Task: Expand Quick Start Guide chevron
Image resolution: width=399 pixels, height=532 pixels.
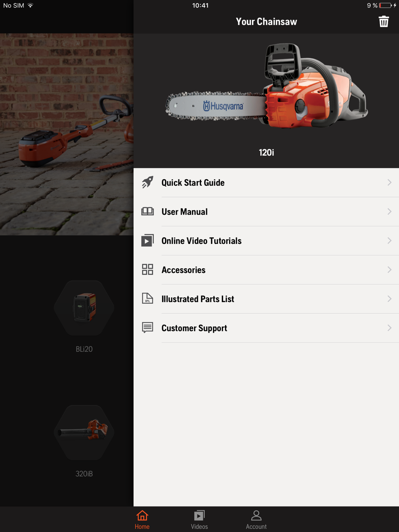Action: coord(389,182)
